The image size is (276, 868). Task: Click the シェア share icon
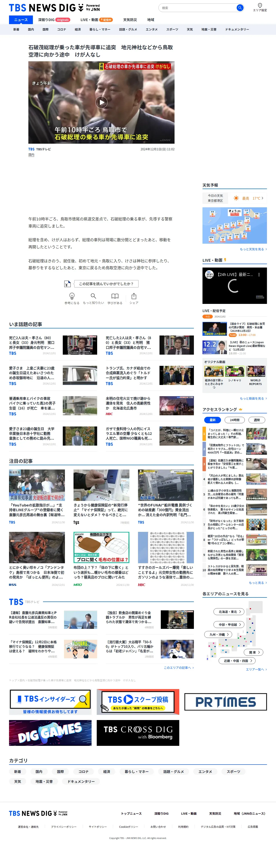coord(134,296)
